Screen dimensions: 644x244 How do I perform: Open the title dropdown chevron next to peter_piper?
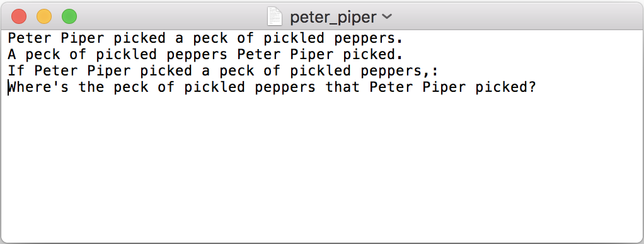[x=387, y=17]
